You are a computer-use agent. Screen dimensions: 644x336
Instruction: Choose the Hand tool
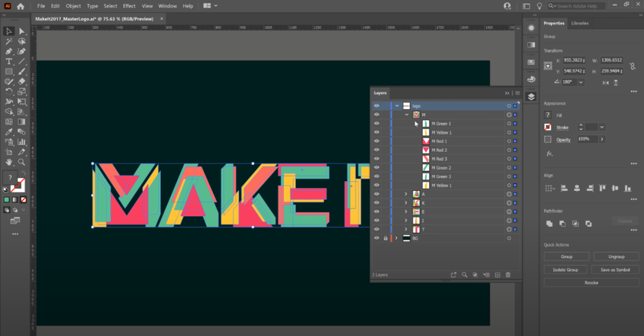click(9, 162)
